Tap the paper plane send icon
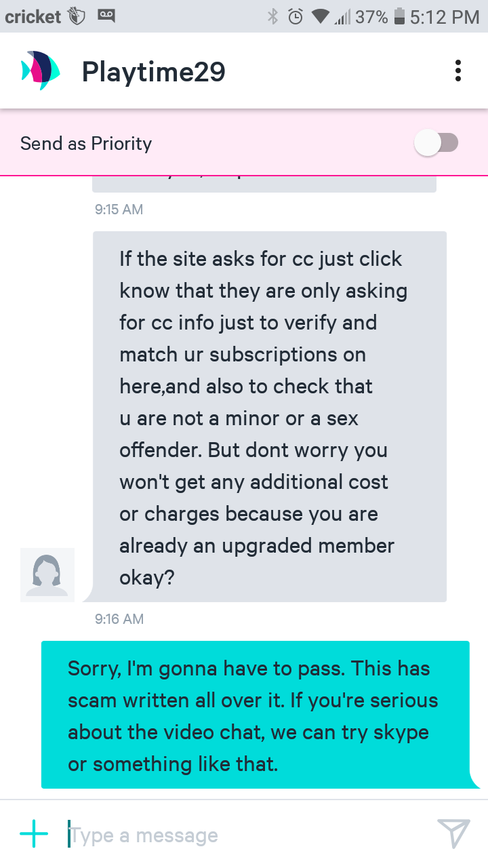This screenshot has height=868, width=488. [x=453, y=833]
